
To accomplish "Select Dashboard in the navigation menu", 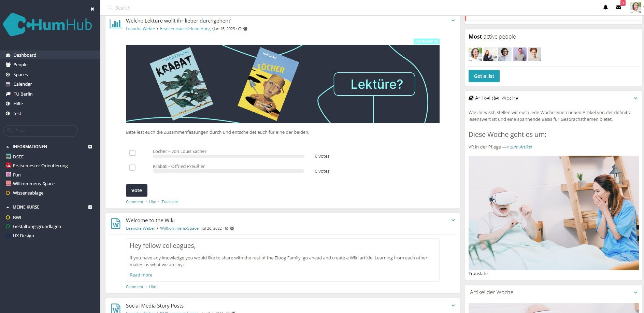I will [25, 55].
